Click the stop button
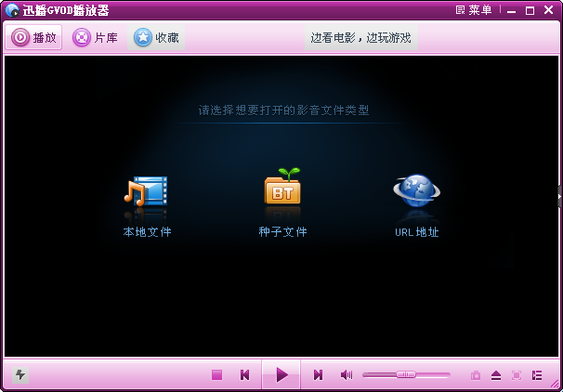Image resolution: width=563 pixels, height=392 pixels. [216, 375]
